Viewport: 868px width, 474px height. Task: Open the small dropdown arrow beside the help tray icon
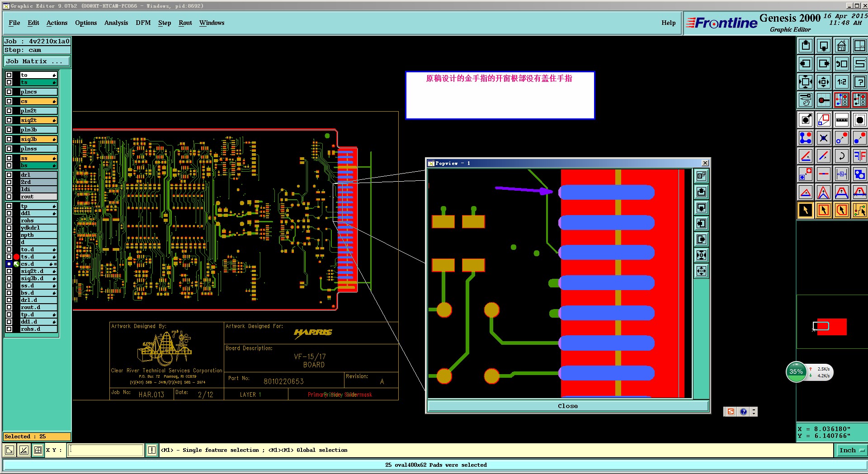(754, 412)
